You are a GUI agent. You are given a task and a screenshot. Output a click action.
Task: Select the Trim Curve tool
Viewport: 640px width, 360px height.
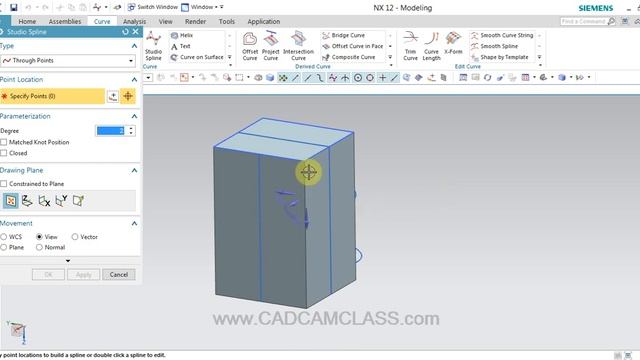[x=410, y=47]
